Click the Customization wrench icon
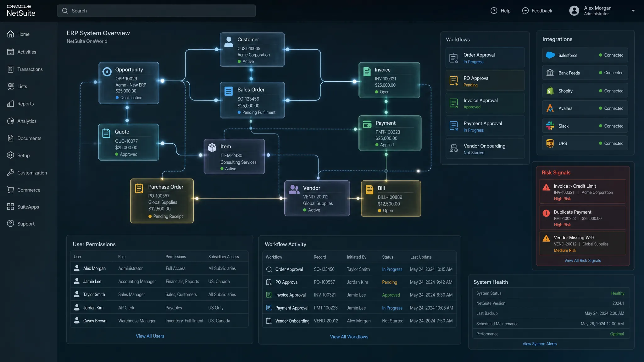 tap(10, 173)
